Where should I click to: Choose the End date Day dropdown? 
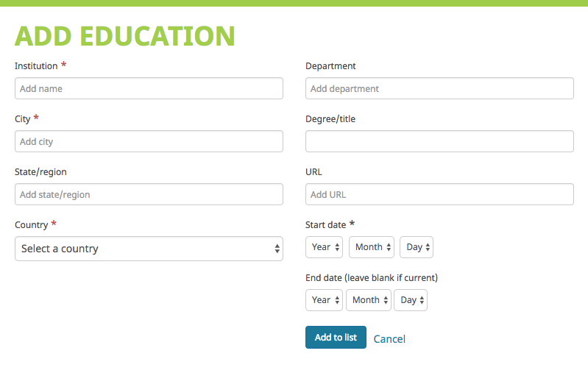tap(411, 300)
